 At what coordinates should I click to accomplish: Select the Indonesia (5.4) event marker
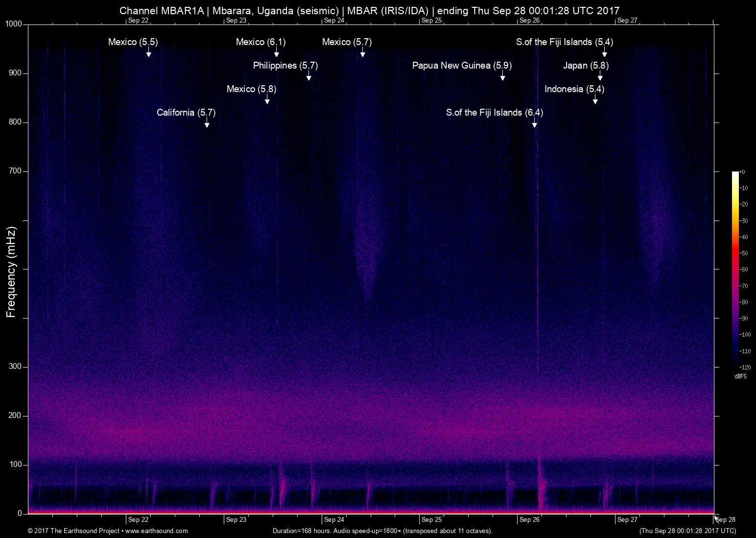point(574,89)
